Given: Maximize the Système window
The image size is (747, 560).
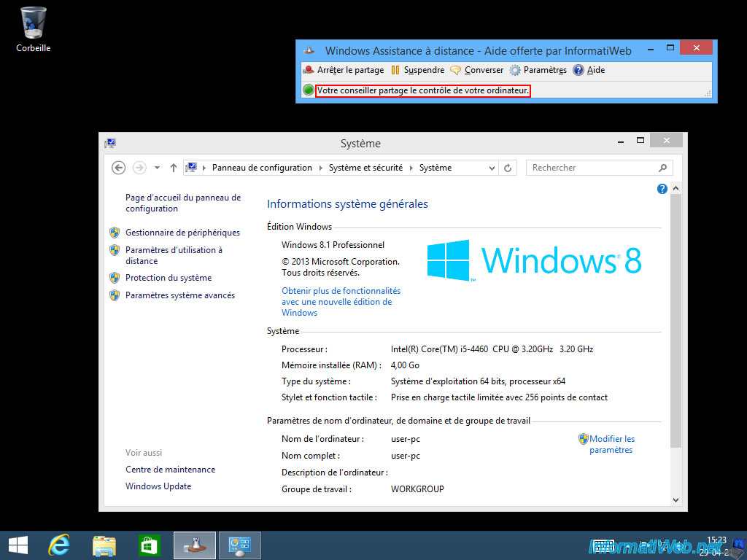Looking at the screenshot, I should 640,141.
